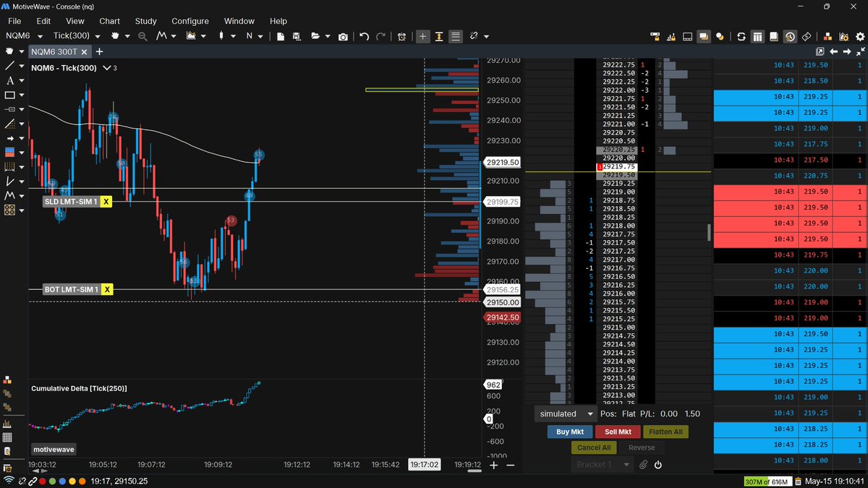Toggle the time and sales clock icon
868x488 pixels.
coord(790,36)
